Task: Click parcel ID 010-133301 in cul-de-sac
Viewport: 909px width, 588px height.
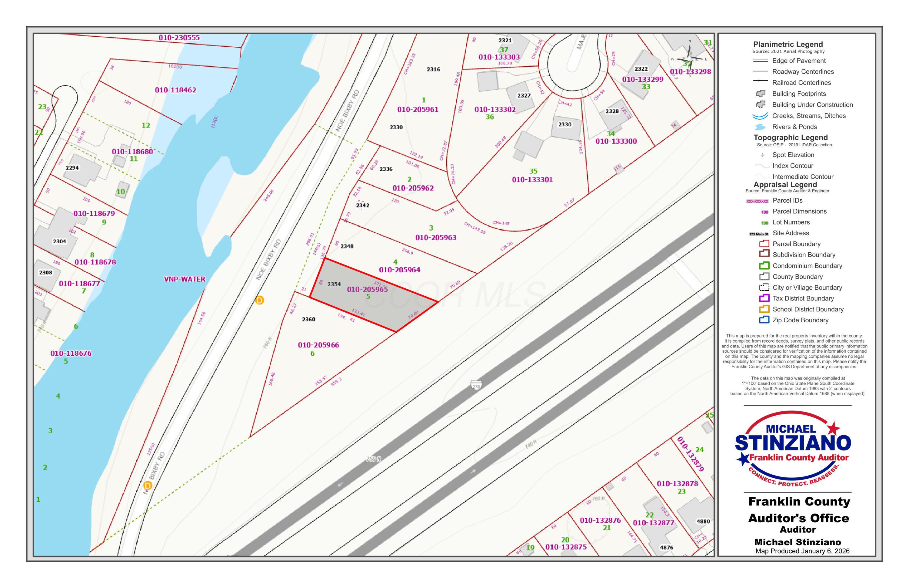Action: [x=532, y=179]
